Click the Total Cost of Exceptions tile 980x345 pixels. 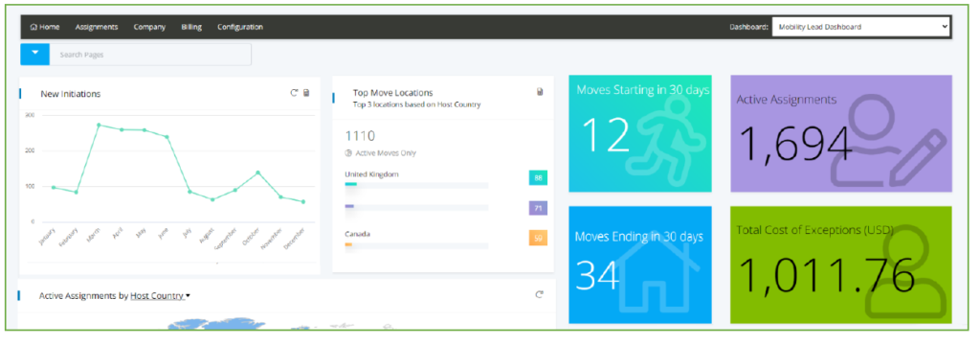coord(841,264)
